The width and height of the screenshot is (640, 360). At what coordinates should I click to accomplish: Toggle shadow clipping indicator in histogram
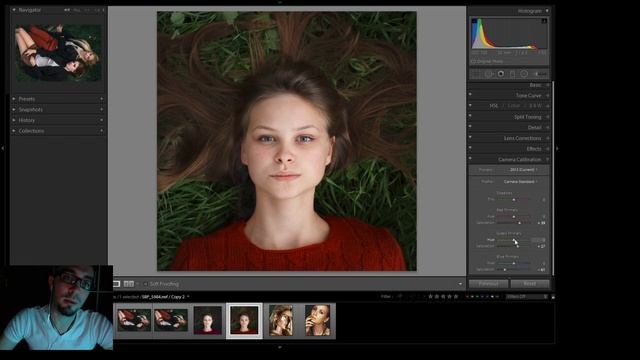pyautogui.click(x=474, y=20)
